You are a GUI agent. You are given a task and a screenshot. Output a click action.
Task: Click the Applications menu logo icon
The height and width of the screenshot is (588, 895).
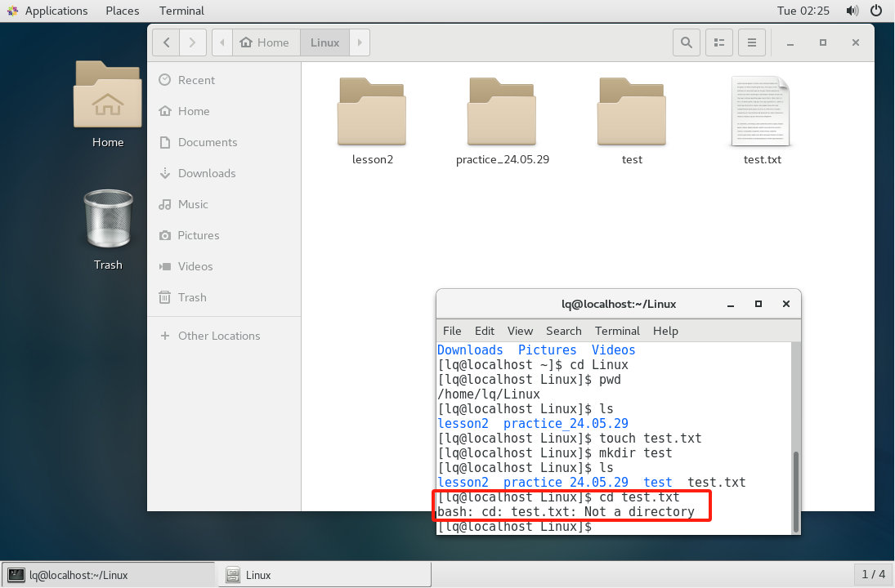(12, 11)
